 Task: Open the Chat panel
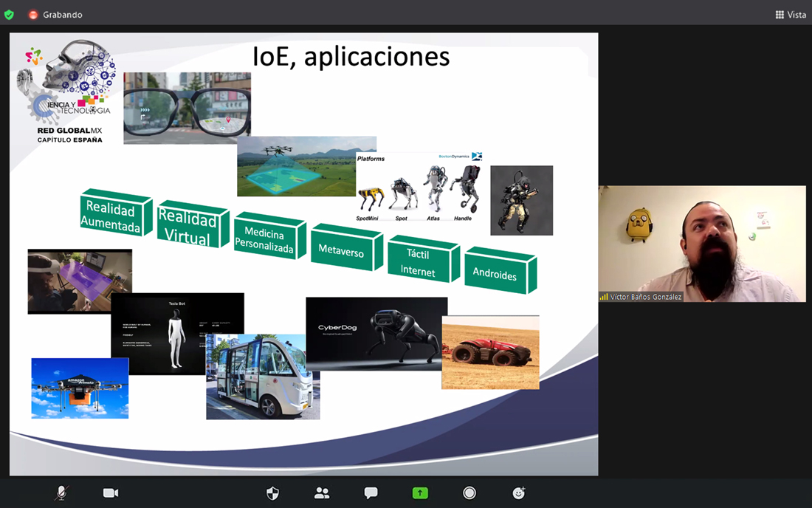371,493
